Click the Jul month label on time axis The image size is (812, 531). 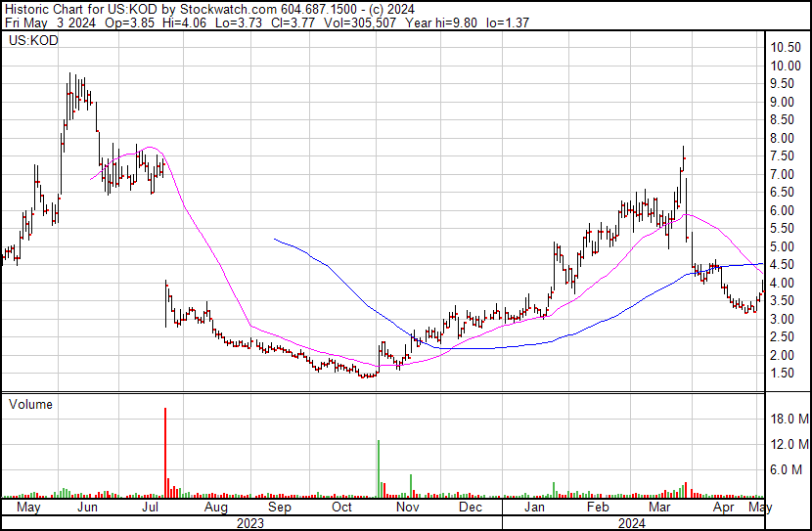(x=150, y=508)
